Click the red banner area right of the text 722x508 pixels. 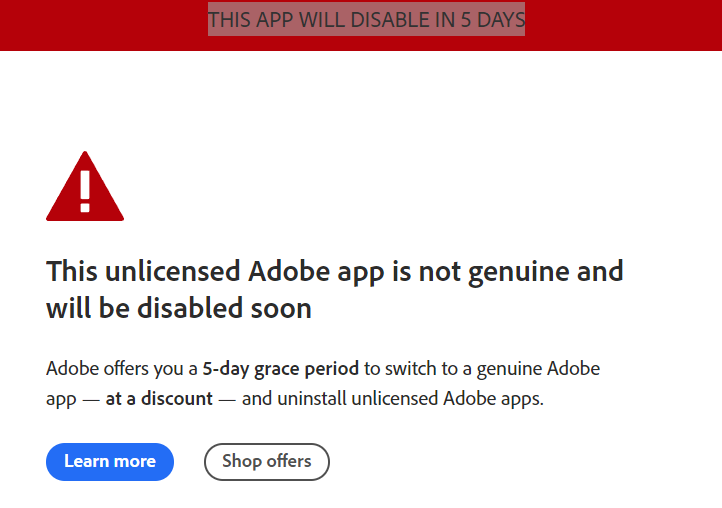620,24
